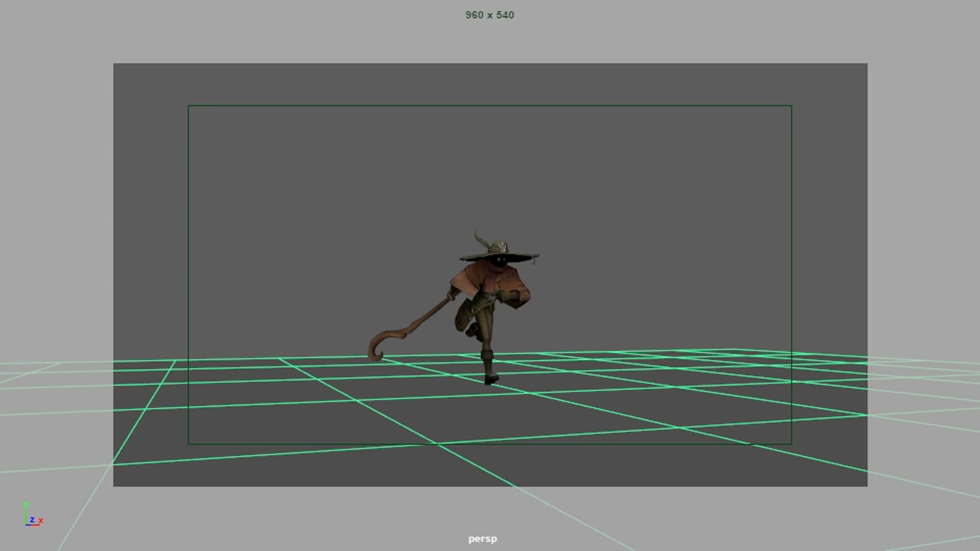Screen dimensions: 980x551
Task: Click the persp camera label at the bottom
Action: (482, 538)
